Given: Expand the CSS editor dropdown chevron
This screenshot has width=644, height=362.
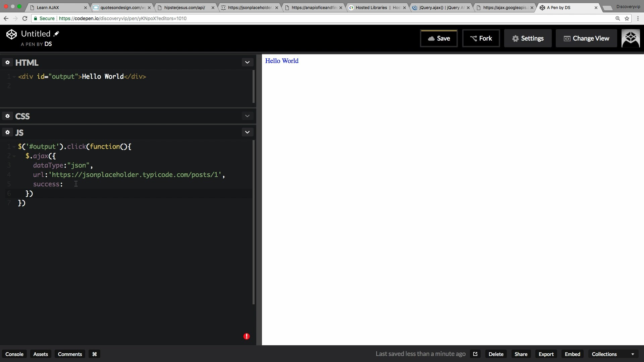Looking at the screenshot, I should pyautogui.click(x=247, y=116).
